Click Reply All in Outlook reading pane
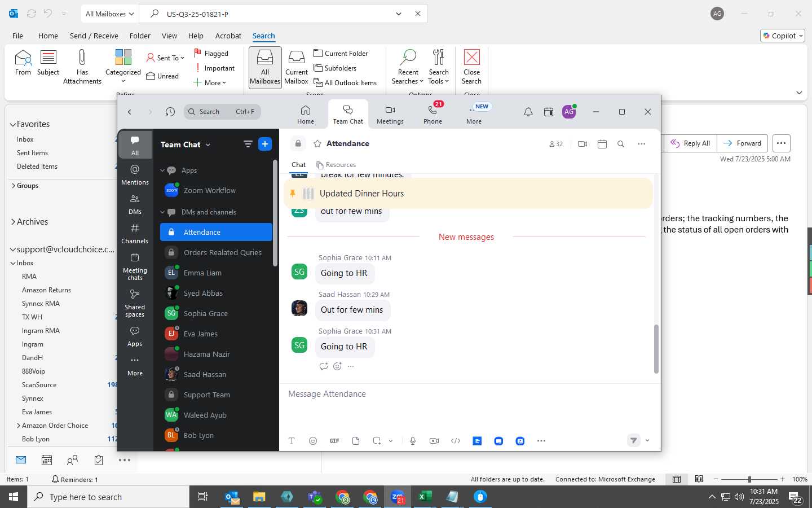 (690, 143)
